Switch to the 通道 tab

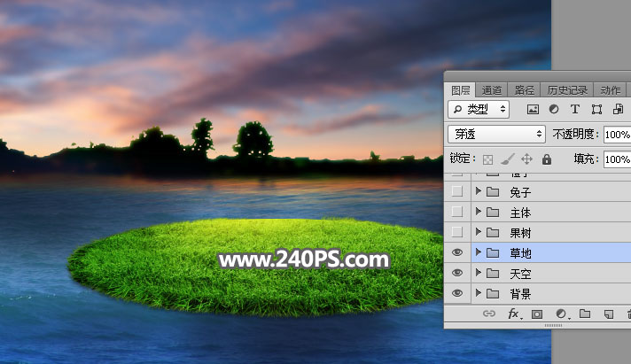[x=492, y=89]
